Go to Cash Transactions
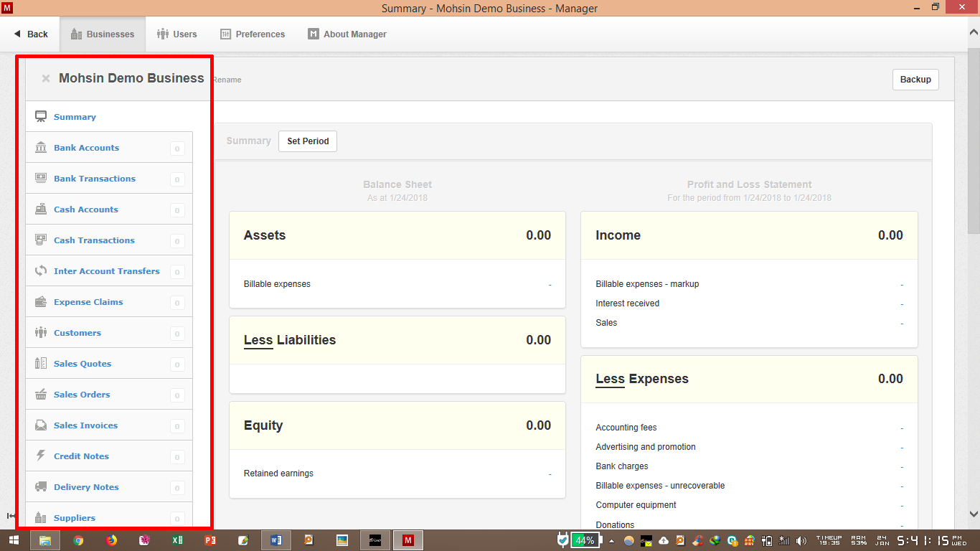 tap(94, 240)
